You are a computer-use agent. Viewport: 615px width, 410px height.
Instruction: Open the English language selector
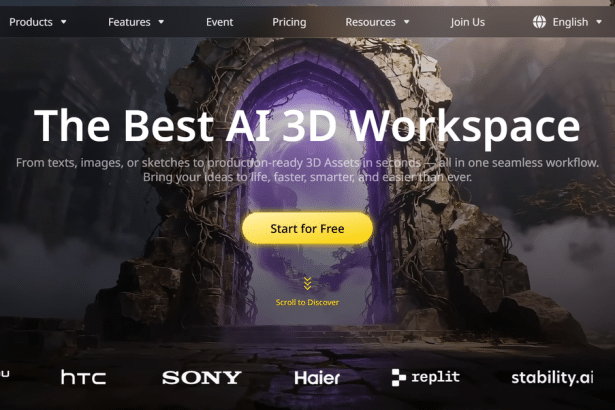(x=570, y=22)
